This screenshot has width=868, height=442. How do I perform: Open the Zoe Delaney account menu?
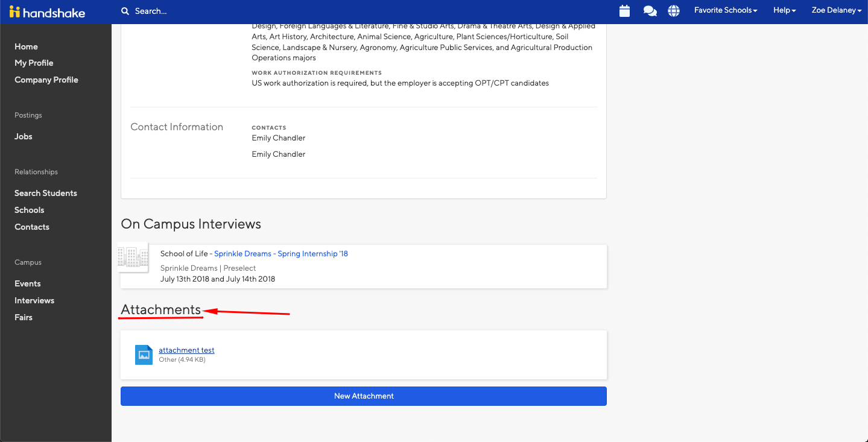pos(836,10)
